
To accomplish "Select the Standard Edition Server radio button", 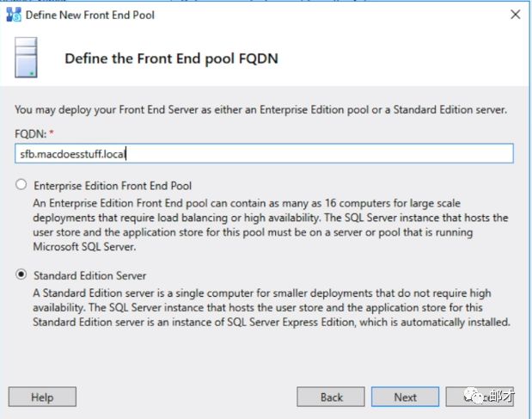I will pos(21,275).
